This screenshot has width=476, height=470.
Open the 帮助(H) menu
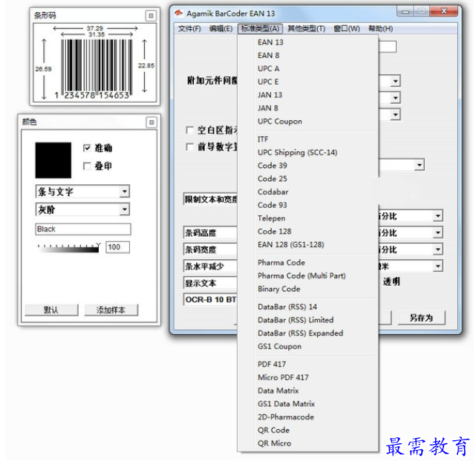click(x=381, y=28)
